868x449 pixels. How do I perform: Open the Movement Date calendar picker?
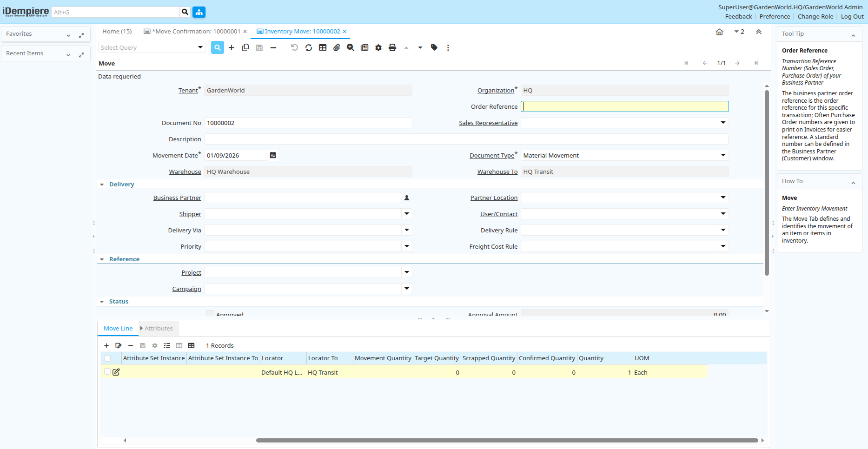[x=273, y=155]
